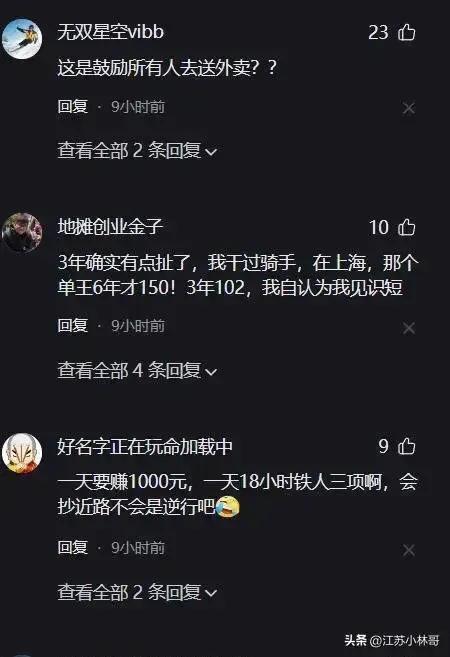Dismiss the 骑手 comment with its X
This screenshot has height=657, width=450.
(x=409, y=328)
